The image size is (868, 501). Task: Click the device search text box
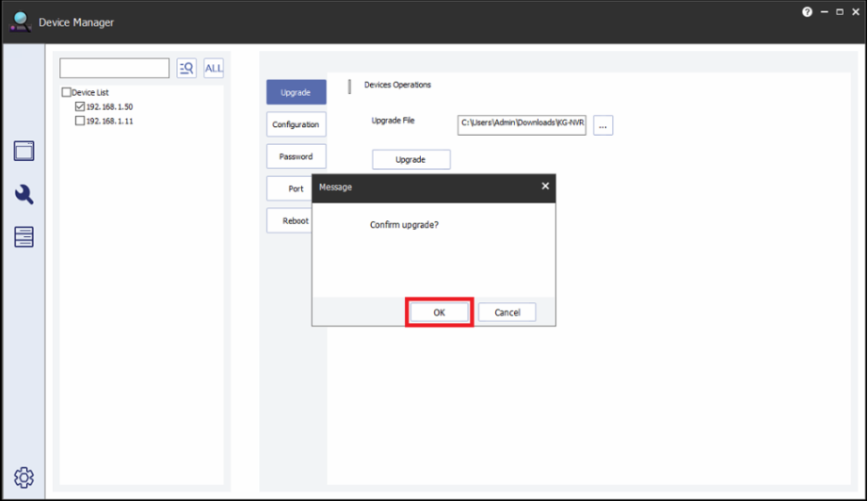click(x=115, y=68)
